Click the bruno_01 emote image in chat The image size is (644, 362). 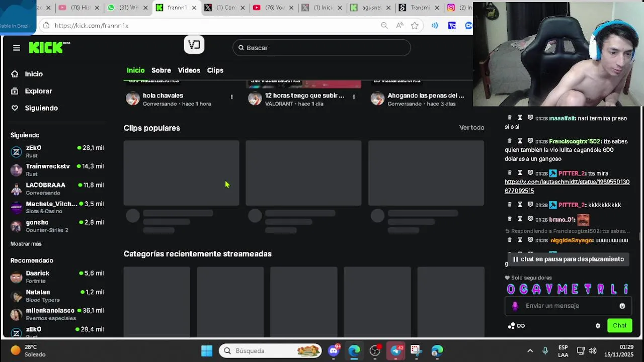(x=583, y=219)
